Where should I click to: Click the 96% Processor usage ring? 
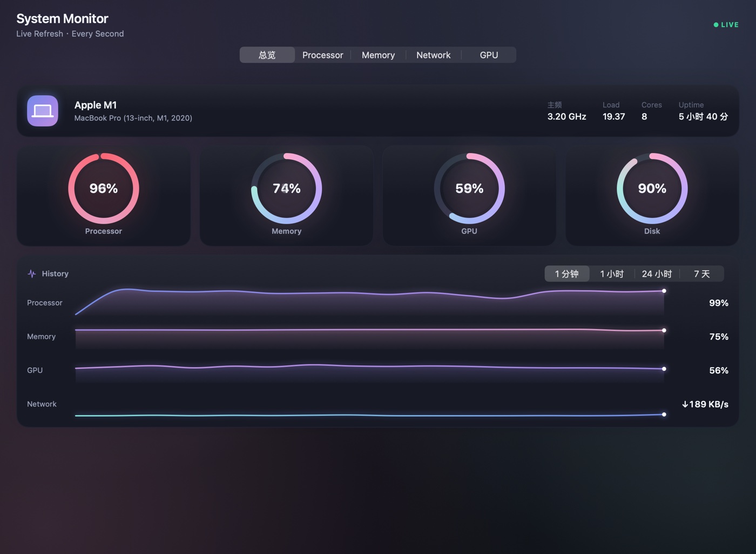(104, 189)
